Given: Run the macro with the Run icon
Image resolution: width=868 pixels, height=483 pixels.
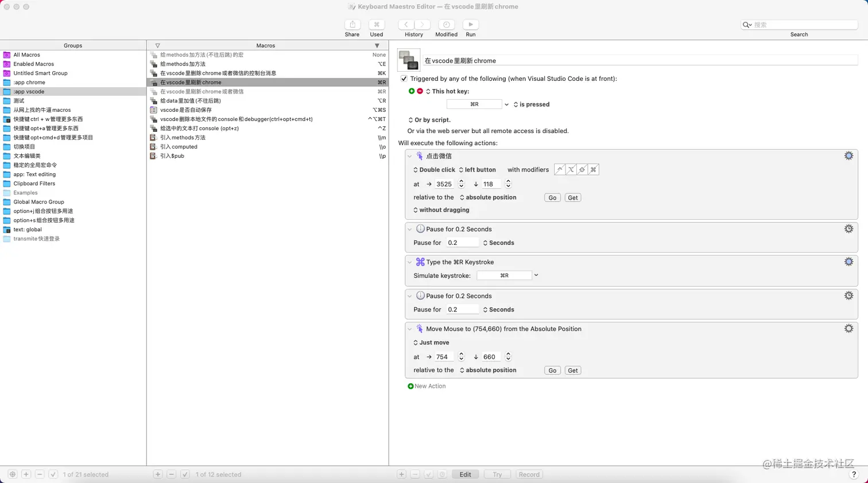Looking at the screenshot, I should point(471,25).
